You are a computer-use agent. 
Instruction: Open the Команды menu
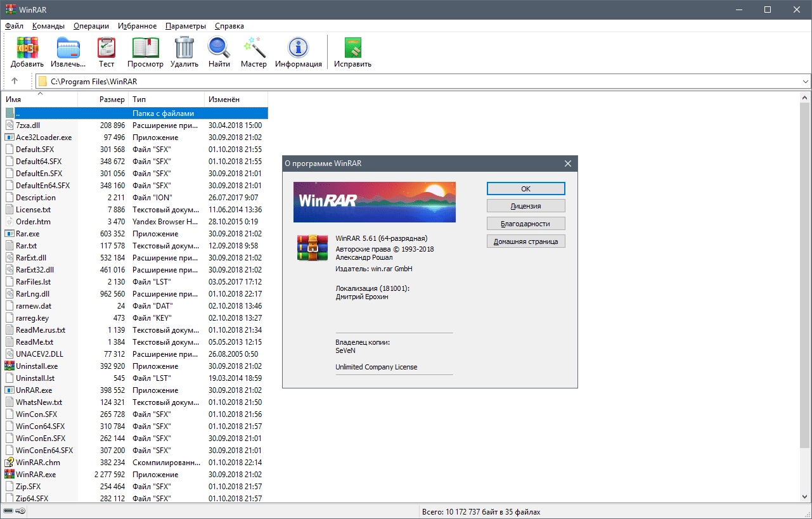48,26
